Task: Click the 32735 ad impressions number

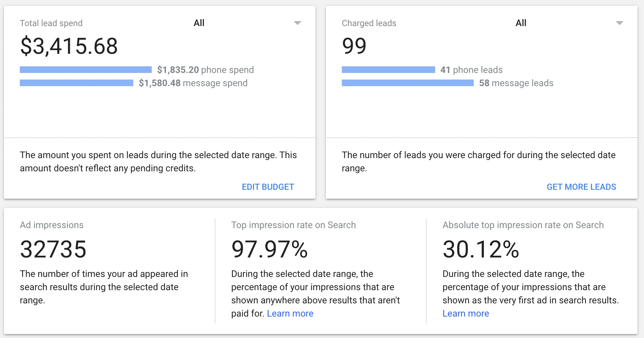Action: [x=53, y=249]
